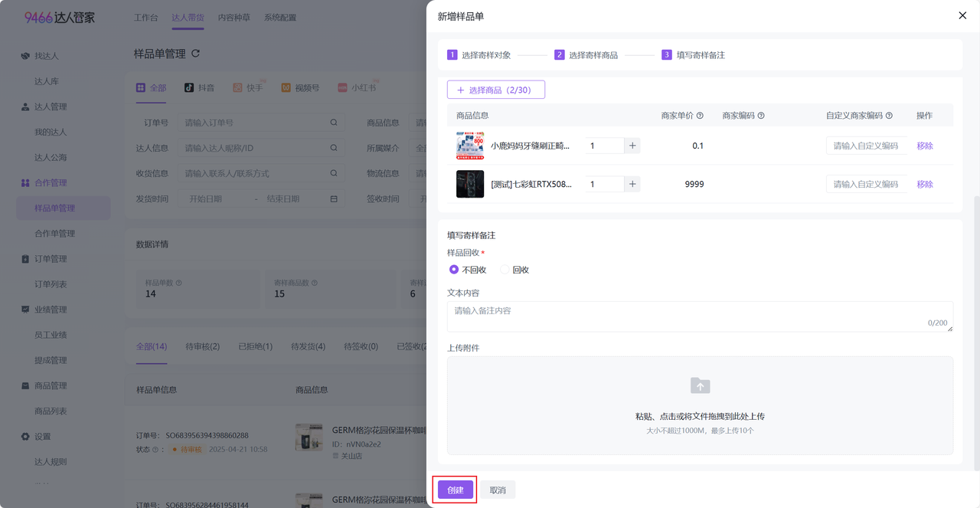This screenshot has height=508, width=980.
Task: Open the calendar icon in 发货时间 range
Action: pos(334,198)
